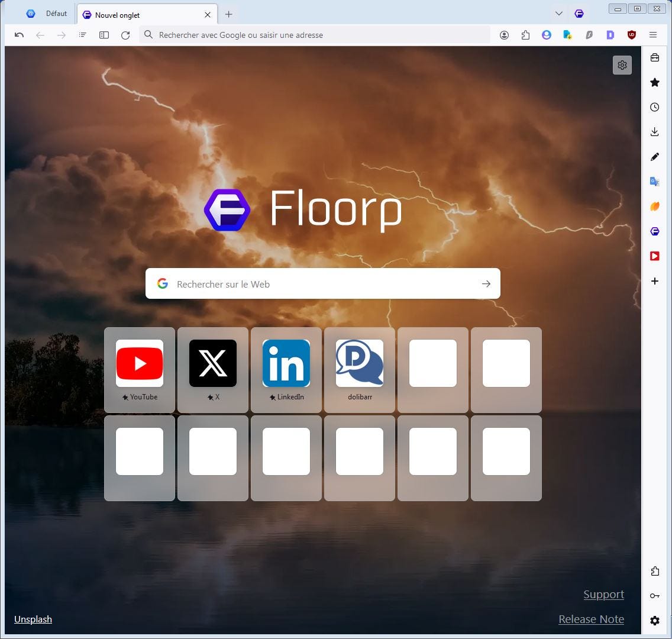Open the dolibarr shortcut tile
The image size is (672, 639).
[x=360, y=370]
